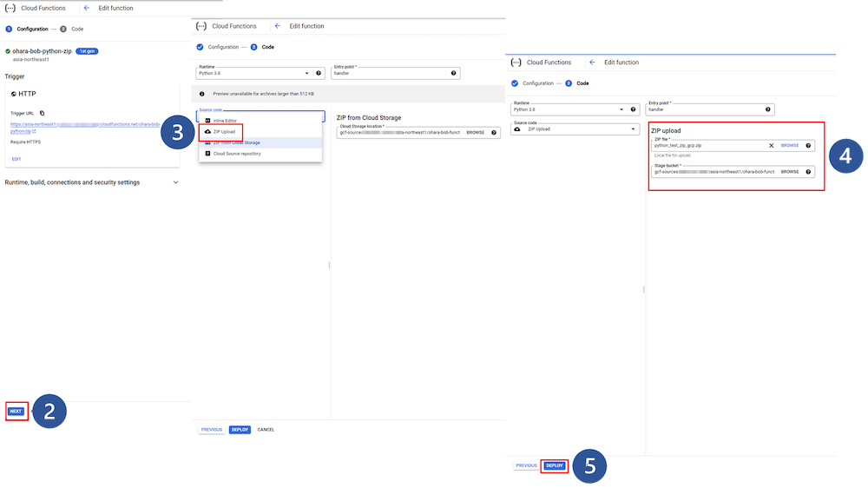Choose ZIP Upload from Source code list

coord(260,132)
